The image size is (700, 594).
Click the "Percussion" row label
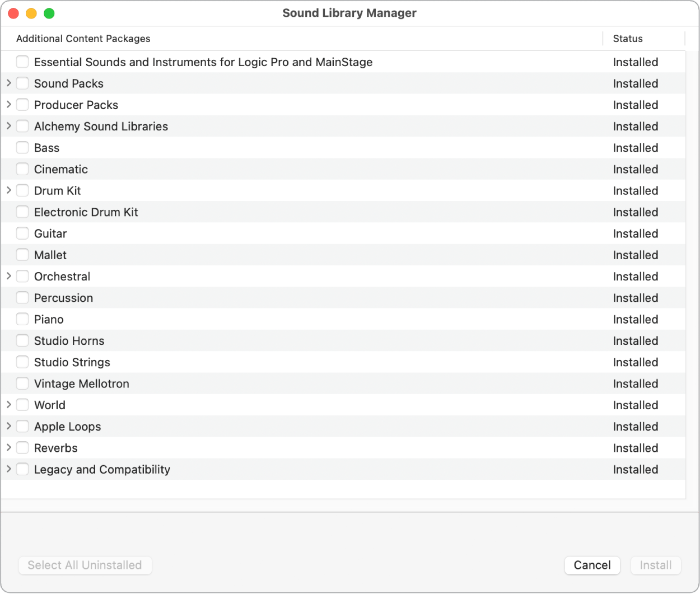tap(64, 298)
